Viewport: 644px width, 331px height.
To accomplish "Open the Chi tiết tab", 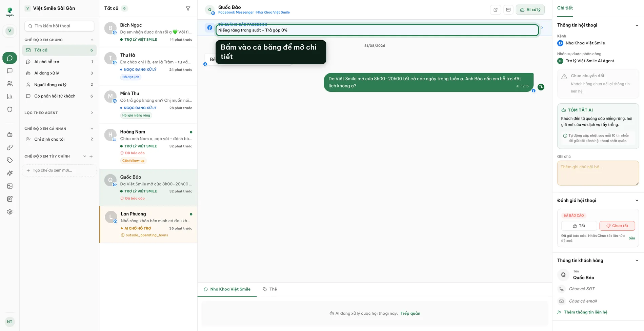I will [x=565, y=8].
